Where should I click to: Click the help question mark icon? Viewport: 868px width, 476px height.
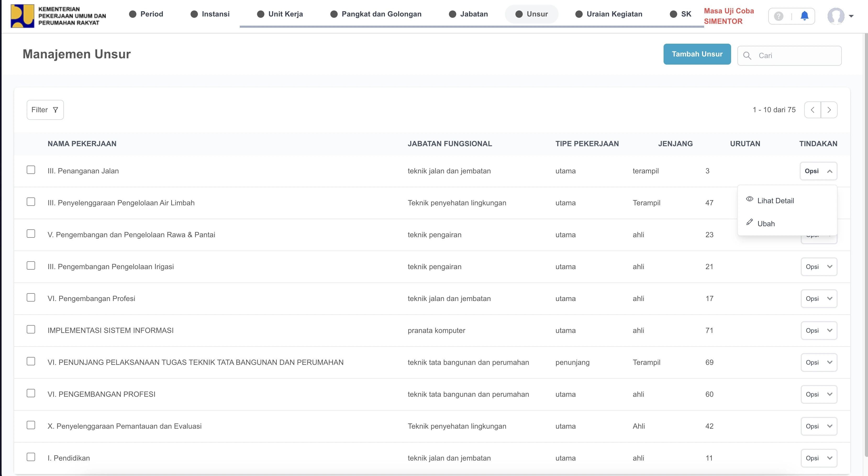pos(778,16)
